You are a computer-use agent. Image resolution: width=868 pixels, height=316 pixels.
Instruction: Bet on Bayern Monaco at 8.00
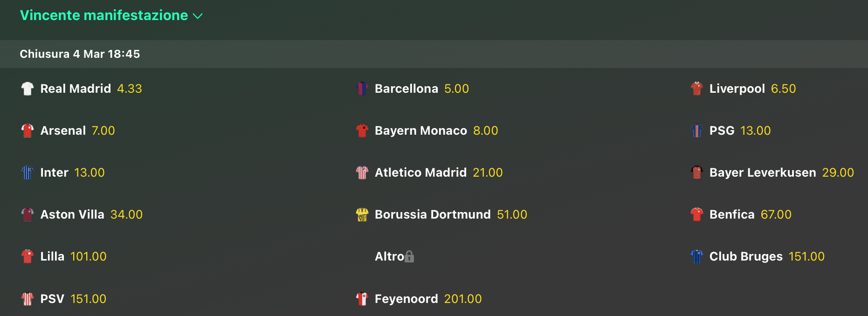click(485, 131)
